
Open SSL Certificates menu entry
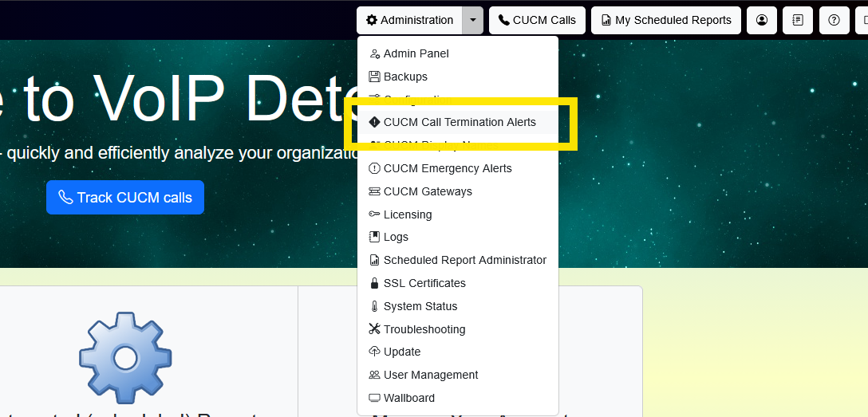tap(458, 283)
